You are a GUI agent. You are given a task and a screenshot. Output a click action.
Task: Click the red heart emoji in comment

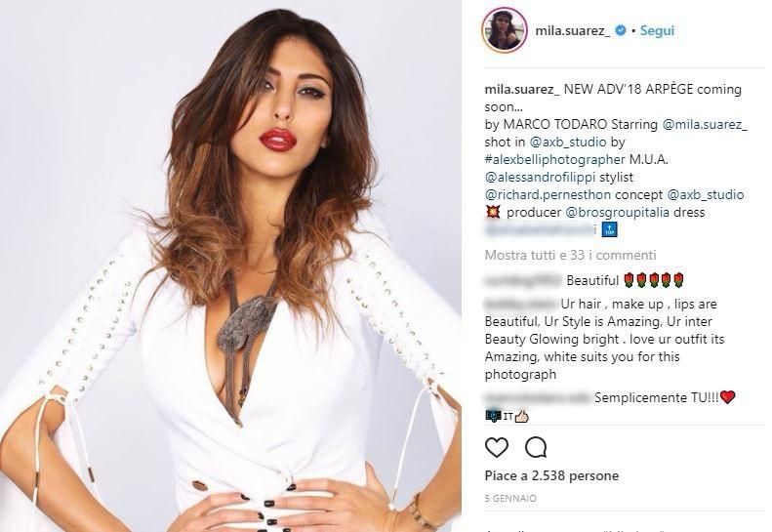tap(728, 397)
